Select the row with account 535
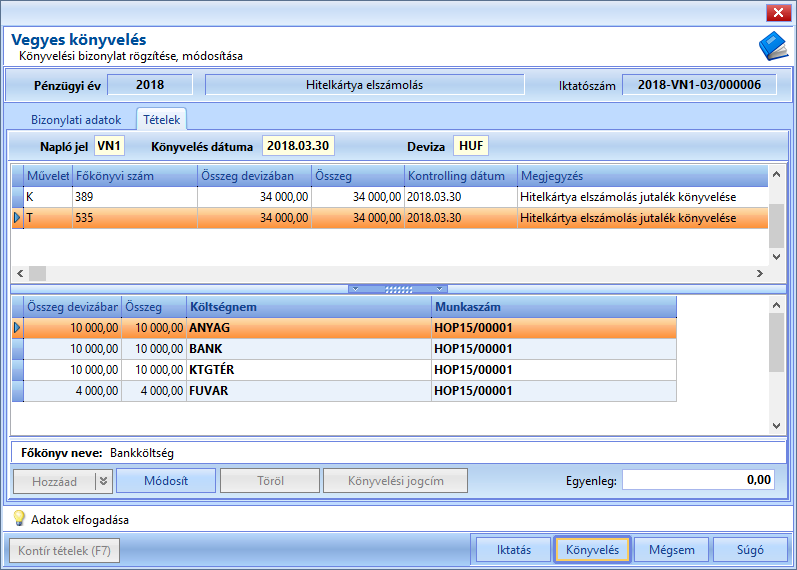Screen dimensions: 797x570 click(390, 218)
